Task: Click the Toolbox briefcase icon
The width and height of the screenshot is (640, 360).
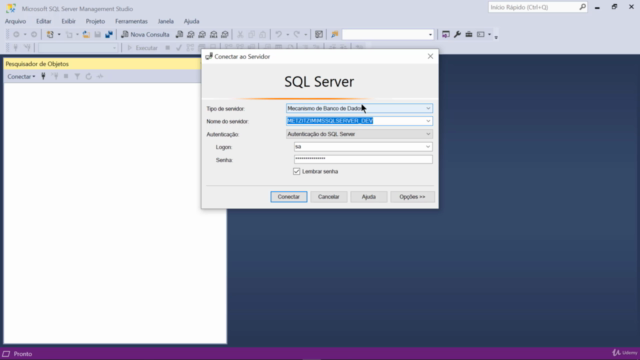Action: click(469, 35)
